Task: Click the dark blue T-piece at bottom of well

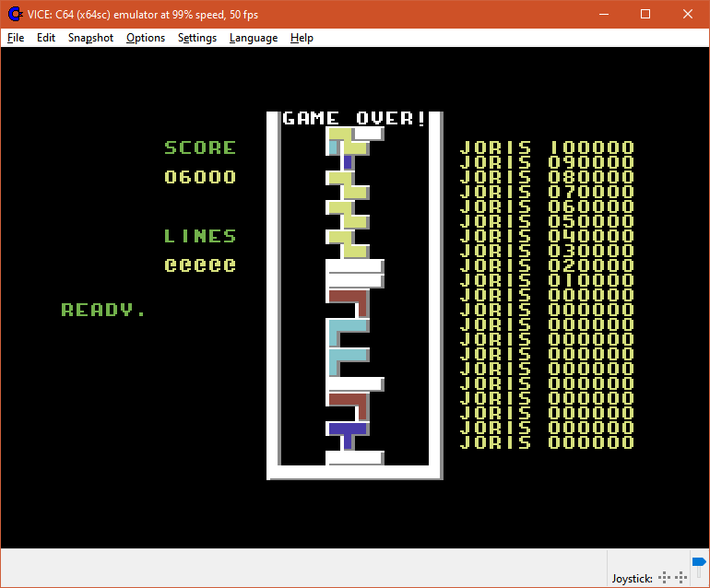Action: [x=348, y=435]
